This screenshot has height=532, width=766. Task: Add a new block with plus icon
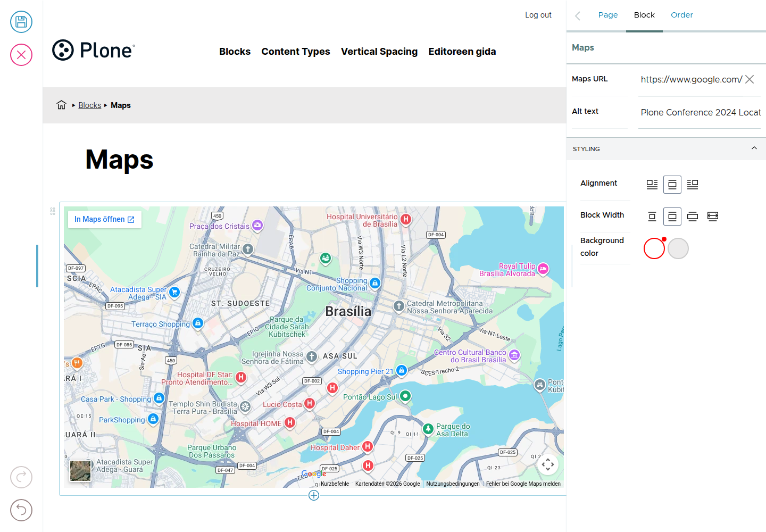(314, 495)
